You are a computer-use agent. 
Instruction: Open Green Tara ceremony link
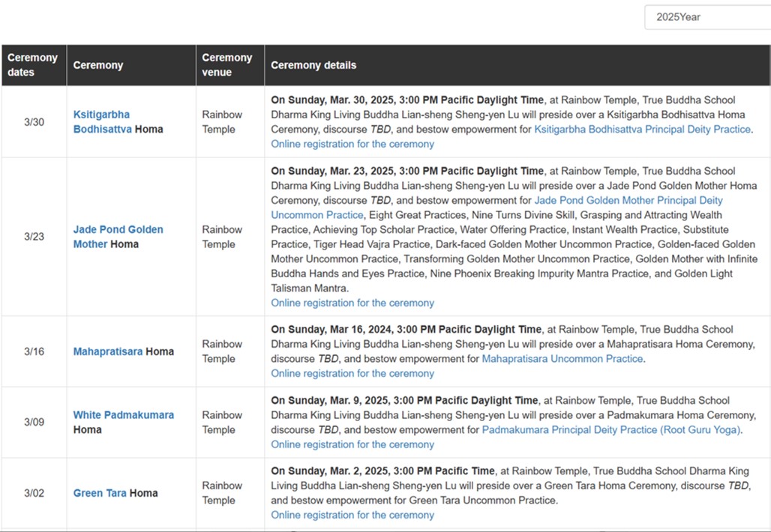pyautogui.click(x=100, y=493)
